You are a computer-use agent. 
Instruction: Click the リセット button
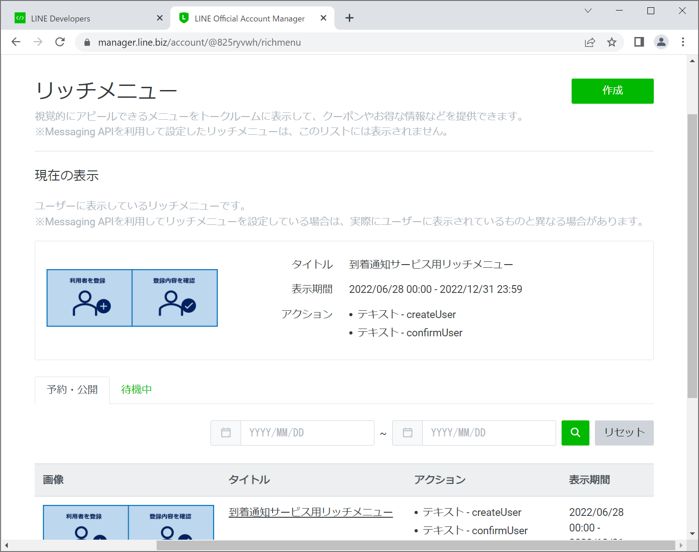(624, 433)
